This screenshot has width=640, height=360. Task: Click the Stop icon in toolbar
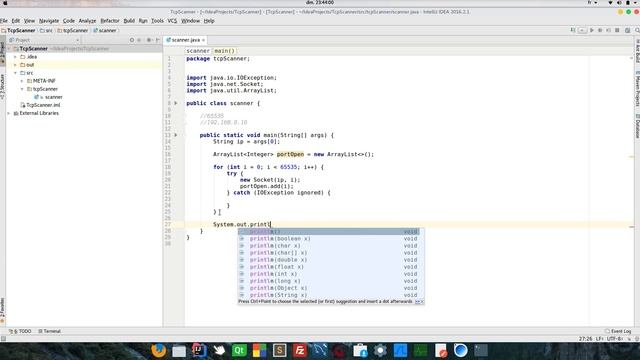pos(617,31)
